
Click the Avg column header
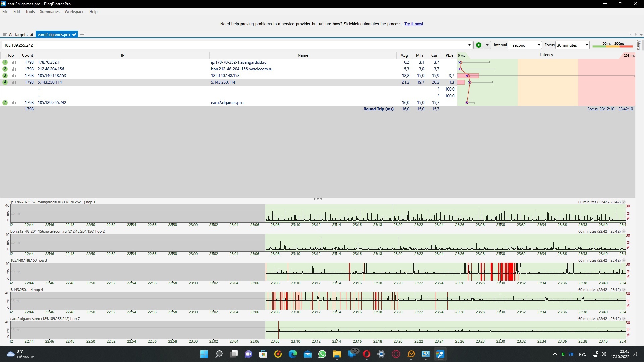click(404, 55)
